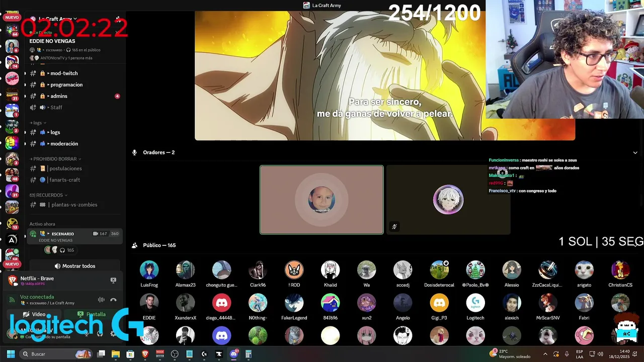
Task: Open Logitech's audience avatar
Action: [475, 303]
